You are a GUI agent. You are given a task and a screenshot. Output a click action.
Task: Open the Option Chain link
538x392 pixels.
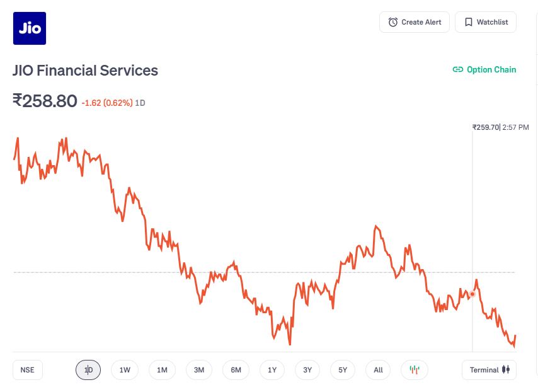484,70
